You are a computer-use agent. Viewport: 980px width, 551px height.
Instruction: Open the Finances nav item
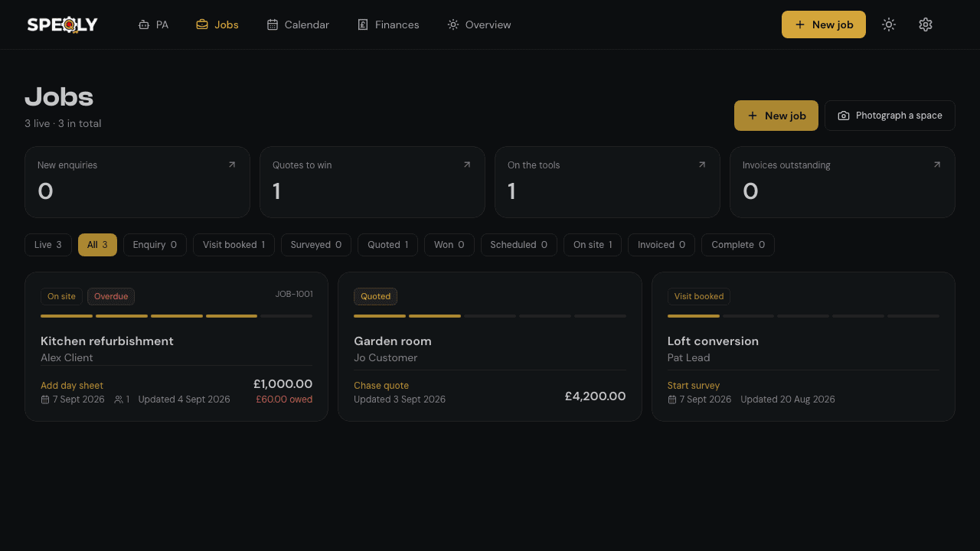click(388, 24)
